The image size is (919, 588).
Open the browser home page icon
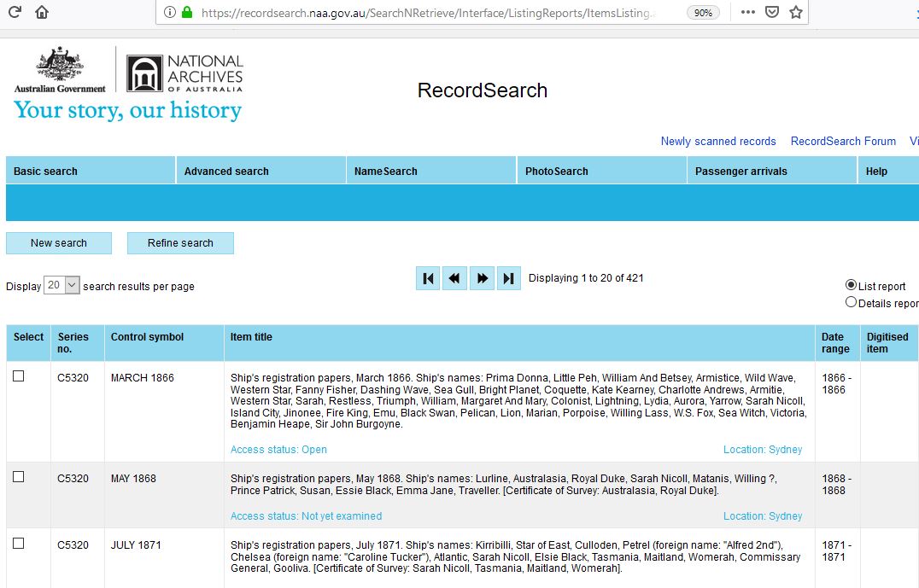click(42, 12)
